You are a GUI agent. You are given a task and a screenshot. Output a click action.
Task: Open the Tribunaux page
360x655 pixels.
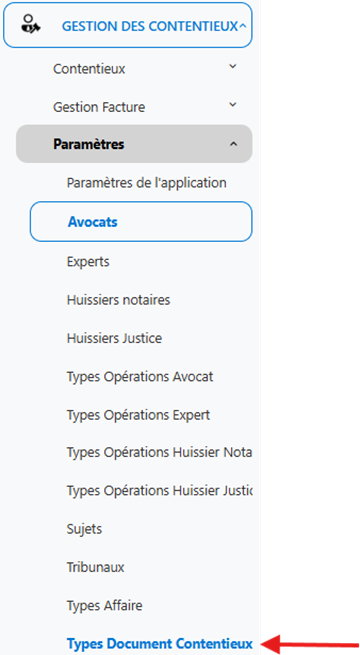96,567
